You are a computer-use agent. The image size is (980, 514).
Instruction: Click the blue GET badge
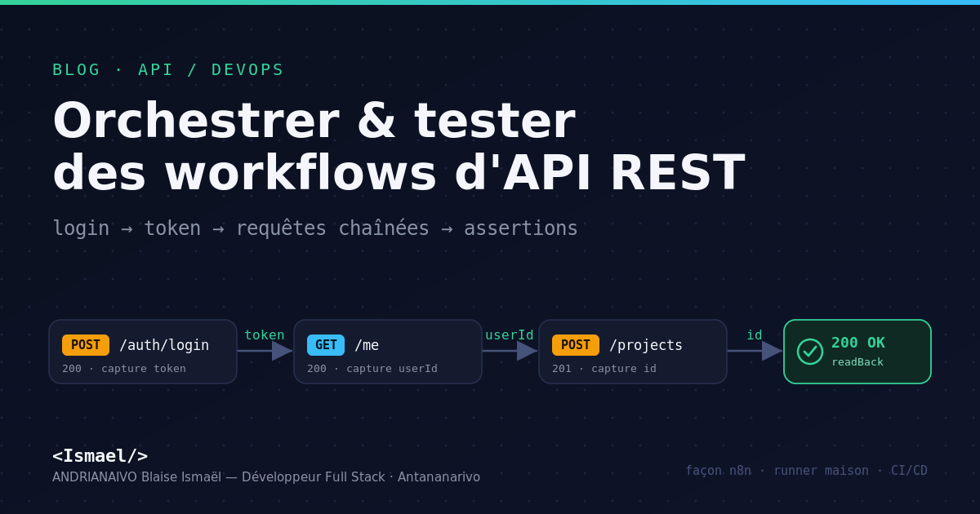326,345
